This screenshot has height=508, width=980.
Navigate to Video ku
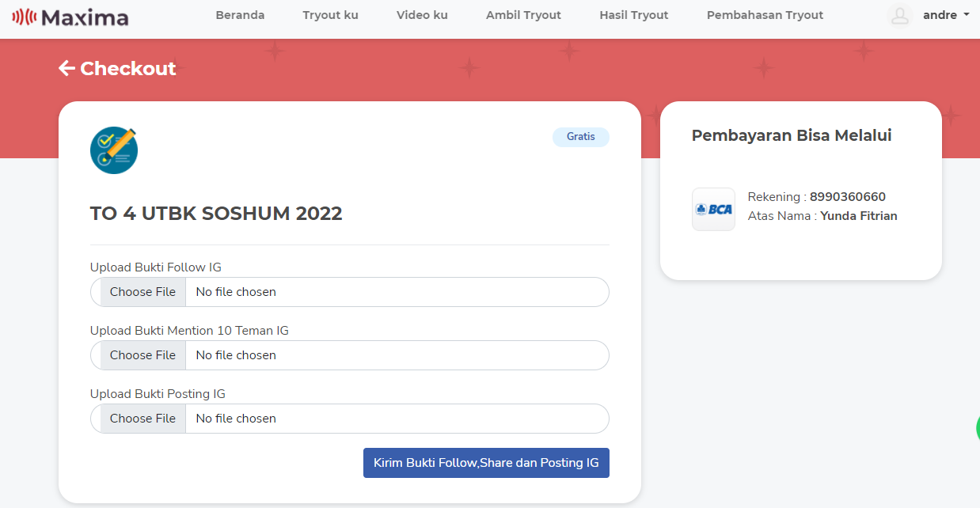[422, 15]
